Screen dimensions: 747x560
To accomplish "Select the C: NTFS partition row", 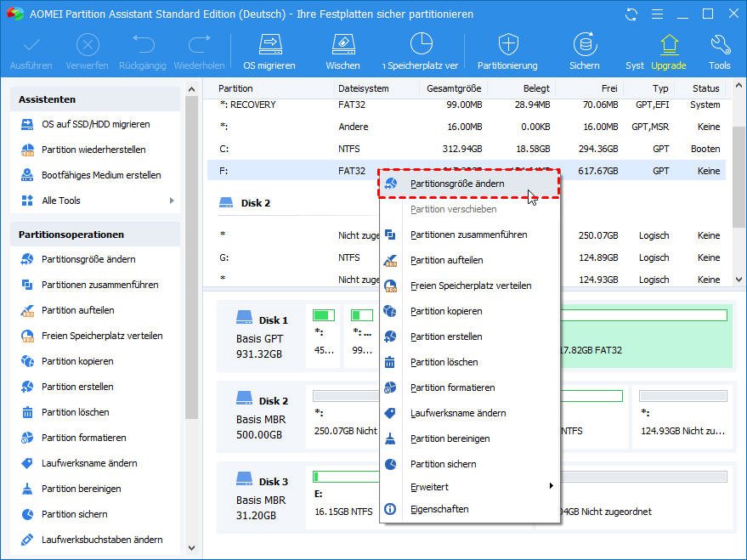I will (x=467, y=149).
